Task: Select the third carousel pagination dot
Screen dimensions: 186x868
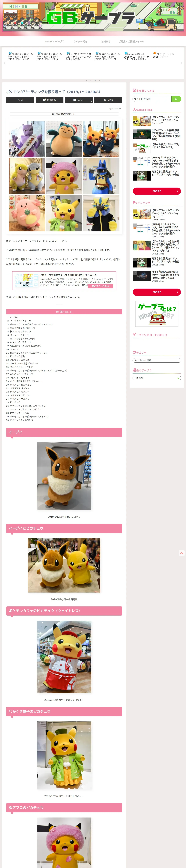Action: point(95,81)
